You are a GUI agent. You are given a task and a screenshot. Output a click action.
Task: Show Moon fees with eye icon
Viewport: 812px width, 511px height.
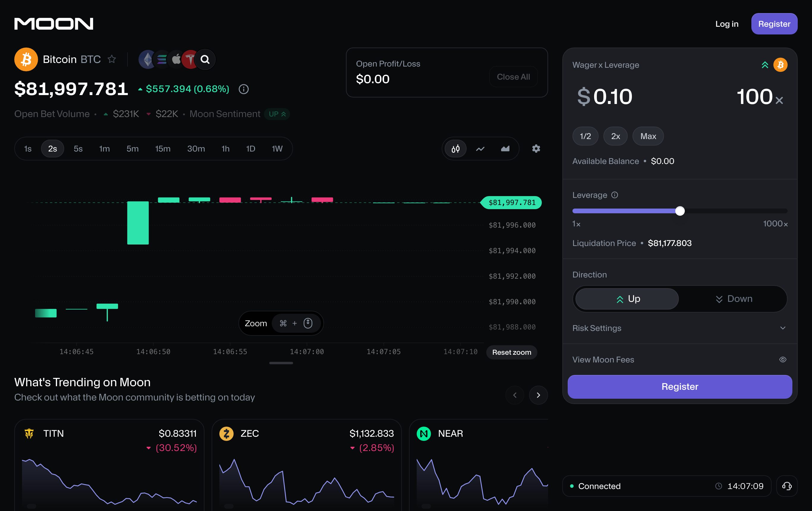point(783,360)
